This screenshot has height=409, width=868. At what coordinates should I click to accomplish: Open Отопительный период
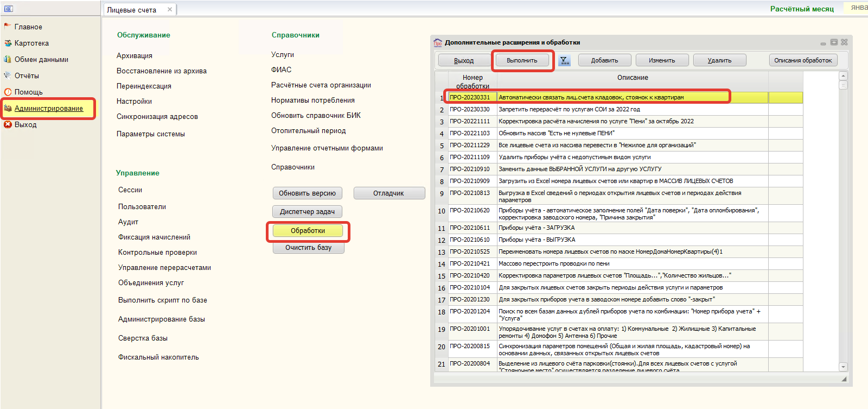pyautogui.click(x=309, y=130)
